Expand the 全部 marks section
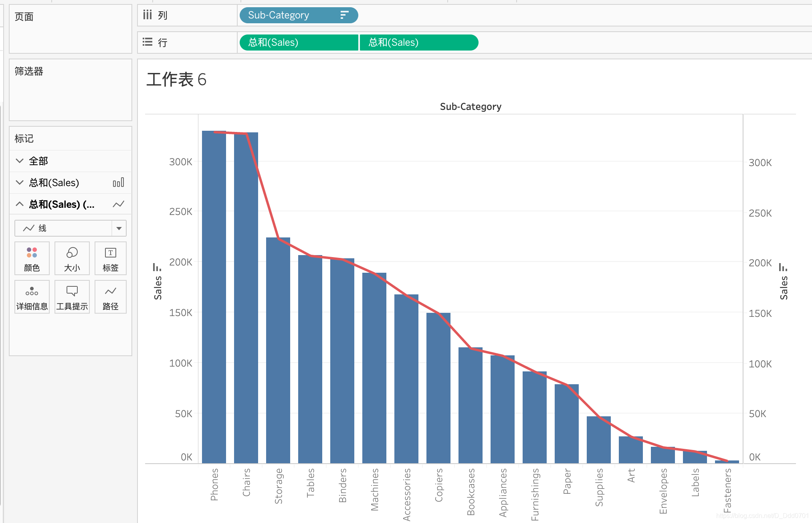The height and width of the screenshot is (523, 812). (x=20, y=161)
